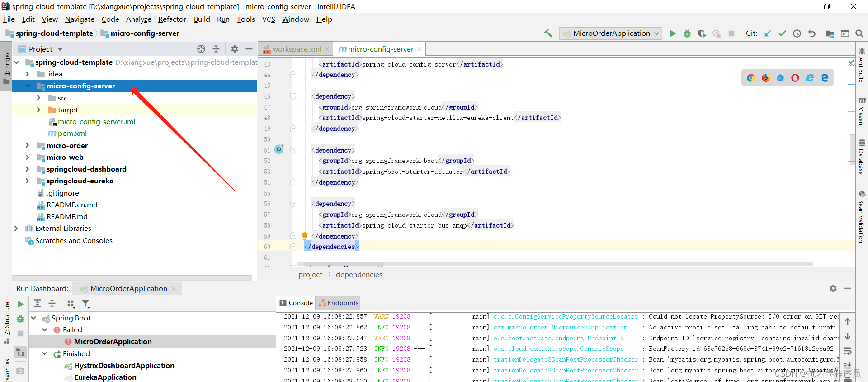Open Maven tool window sidebar button
The image size is (868, 382).
coord(862,111)
